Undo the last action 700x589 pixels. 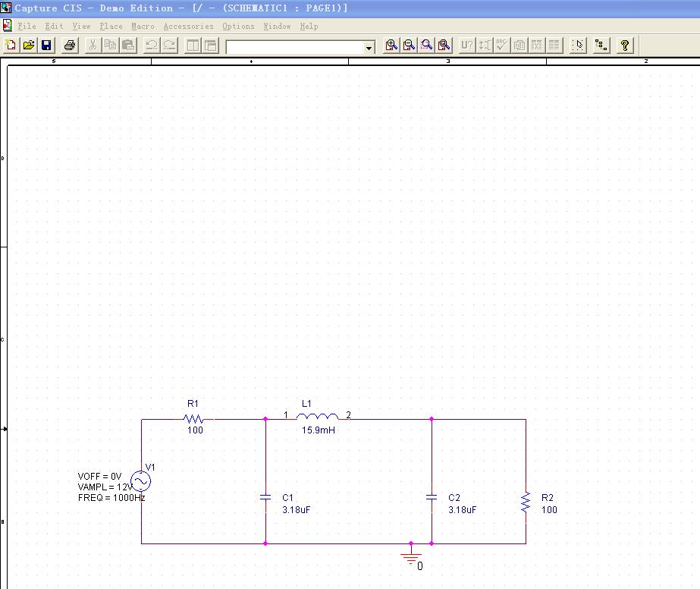(x=152, y=45)
